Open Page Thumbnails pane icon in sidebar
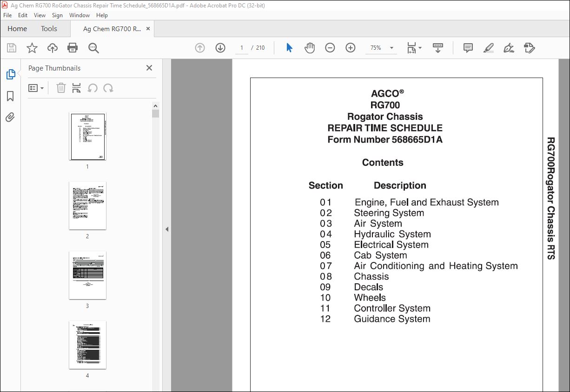Image resolution: width=570 pixels, height=392 pixels. (x=10, y=74)
